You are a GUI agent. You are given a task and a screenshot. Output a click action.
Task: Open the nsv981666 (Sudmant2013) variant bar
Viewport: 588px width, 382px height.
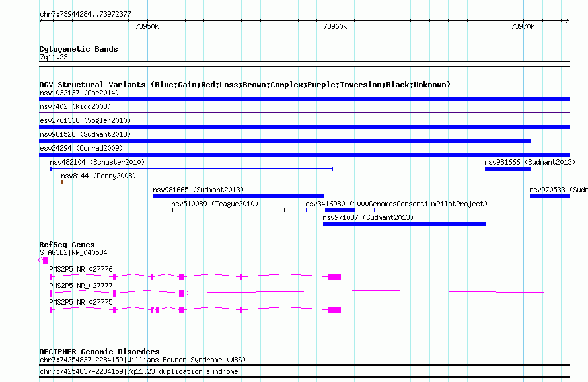(x=507, y=169)
